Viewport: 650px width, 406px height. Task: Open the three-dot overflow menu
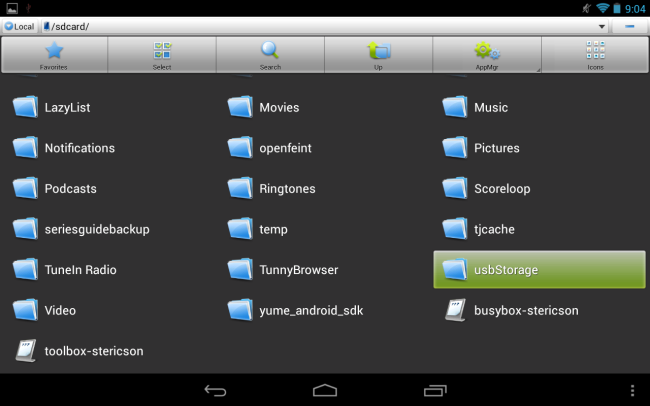[632, 390]
